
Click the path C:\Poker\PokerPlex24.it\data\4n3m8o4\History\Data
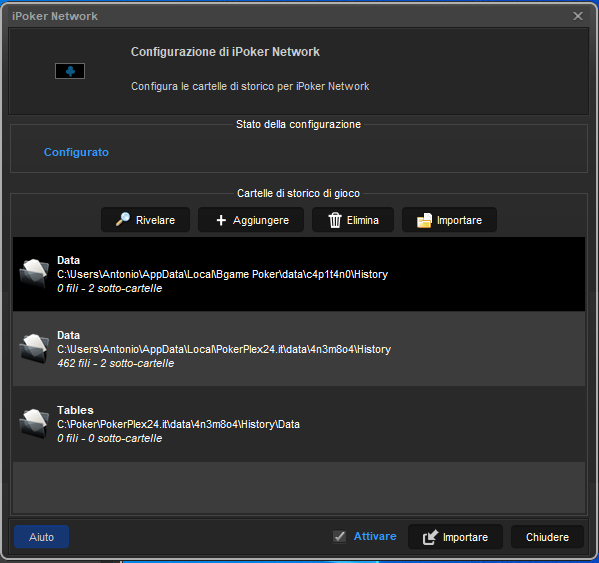(x=178, y=424)
